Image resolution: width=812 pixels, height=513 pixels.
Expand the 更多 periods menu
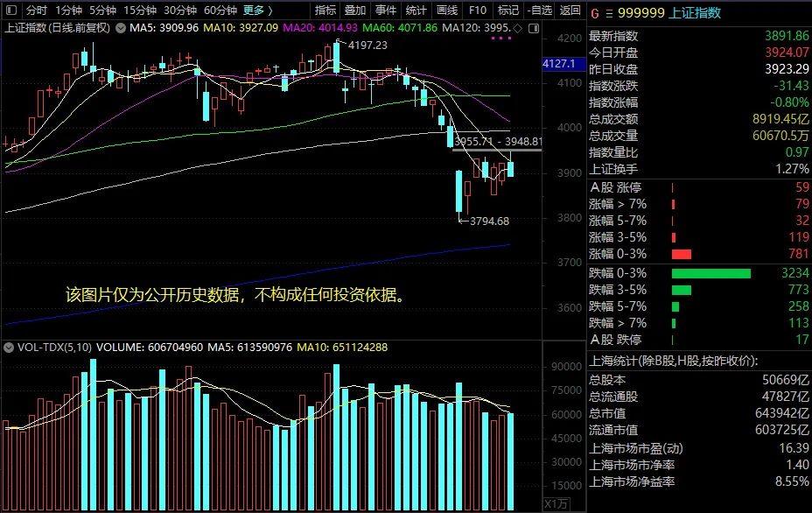258,10
